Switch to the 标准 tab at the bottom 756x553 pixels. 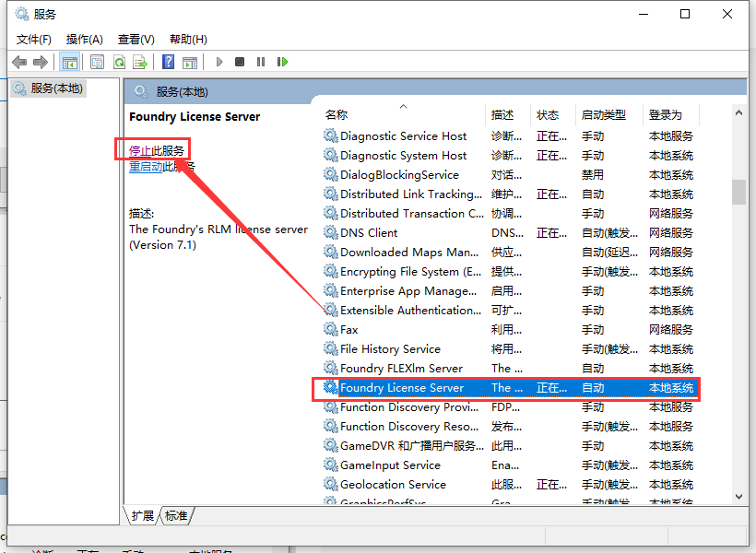pyautogui.click(x=177, y=516)
